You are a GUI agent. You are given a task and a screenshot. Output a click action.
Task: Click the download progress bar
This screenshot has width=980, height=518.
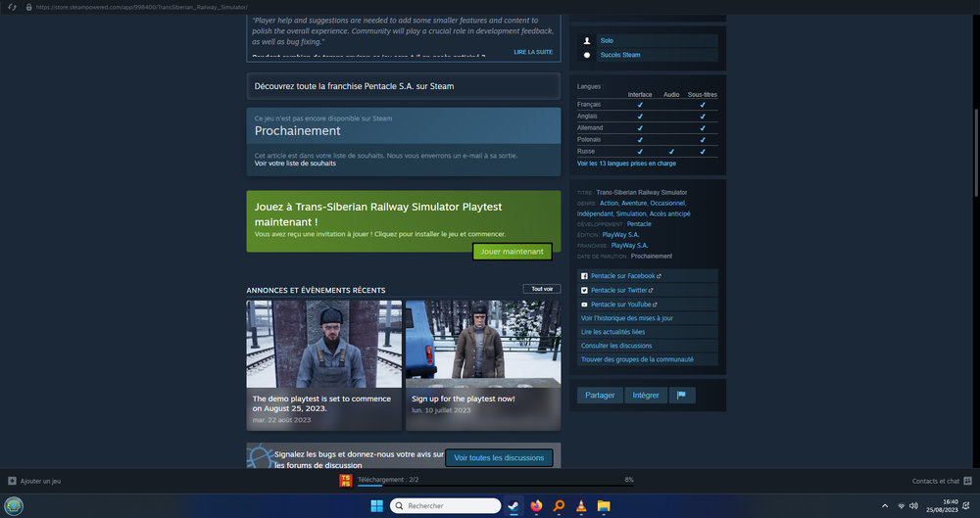pos(495,486)
